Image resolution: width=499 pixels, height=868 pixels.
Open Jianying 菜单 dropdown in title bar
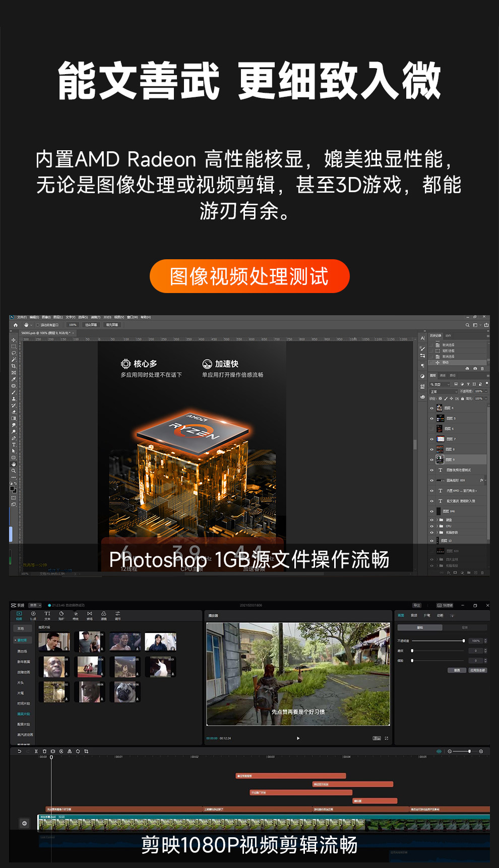pyautogui.click(x=35, y=605)
